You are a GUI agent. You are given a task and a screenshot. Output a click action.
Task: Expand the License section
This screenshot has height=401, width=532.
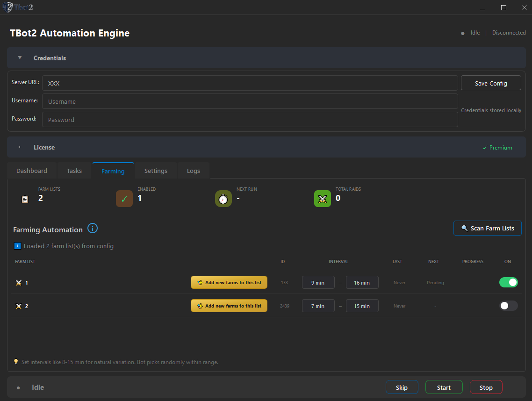point(19,147)
